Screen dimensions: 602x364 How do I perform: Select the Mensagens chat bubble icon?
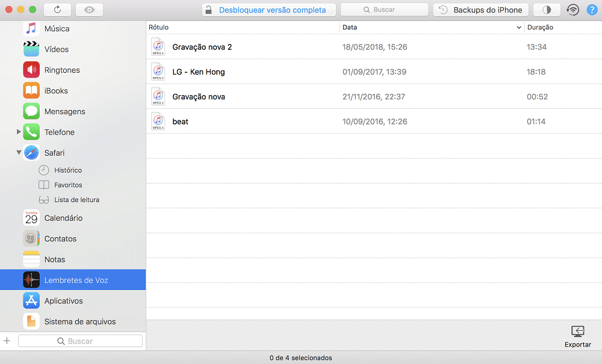click(31, 111)
